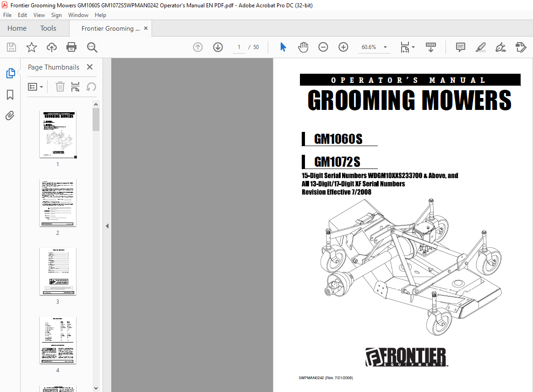
Task: Click the Print pages thumbnail icon
Action: (x=75, y=87)
